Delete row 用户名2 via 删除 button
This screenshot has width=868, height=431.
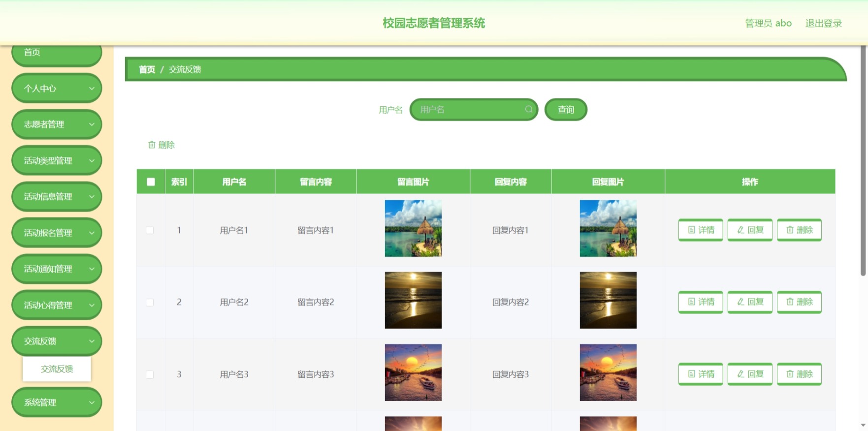(x=799, y=302)
